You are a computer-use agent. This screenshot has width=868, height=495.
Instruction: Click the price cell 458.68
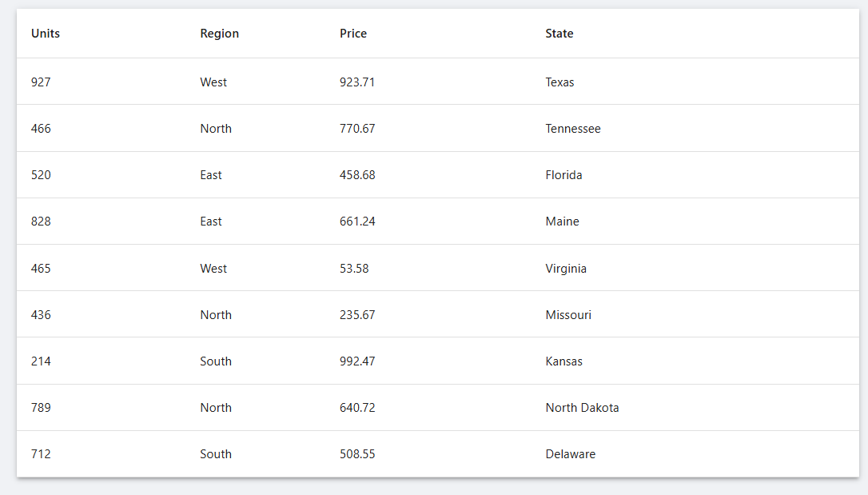click(357, 175)
